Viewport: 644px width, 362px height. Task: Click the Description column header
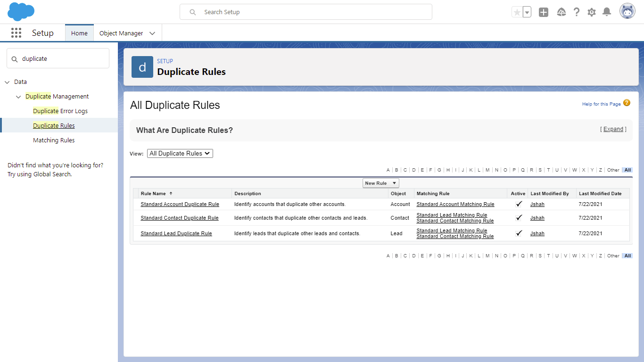248,193
